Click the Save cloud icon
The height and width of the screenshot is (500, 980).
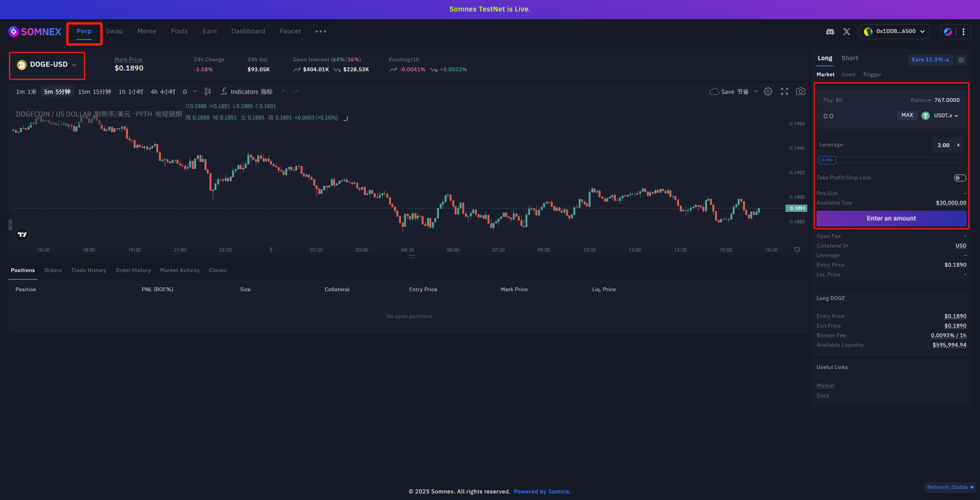pyautogui.click(x=714, y=92)
